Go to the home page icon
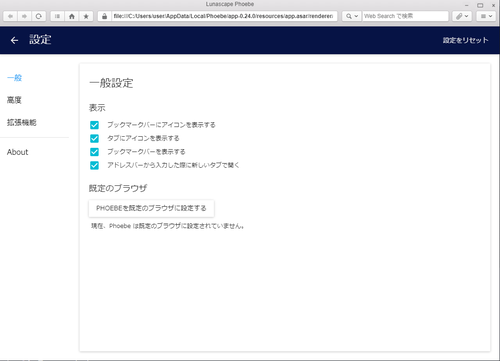 click(72, 16)
